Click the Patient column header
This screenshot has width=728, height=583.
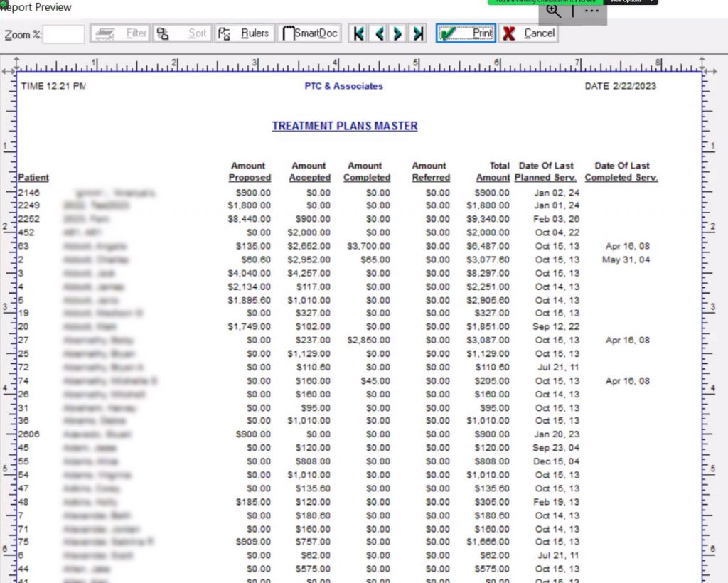point(33,177)
